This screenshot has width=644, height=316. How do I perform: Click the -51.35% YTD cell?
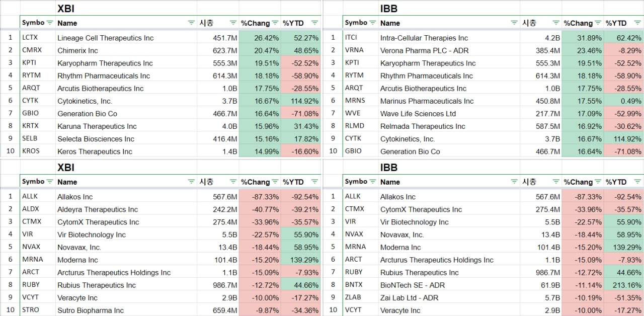point(624,297)
